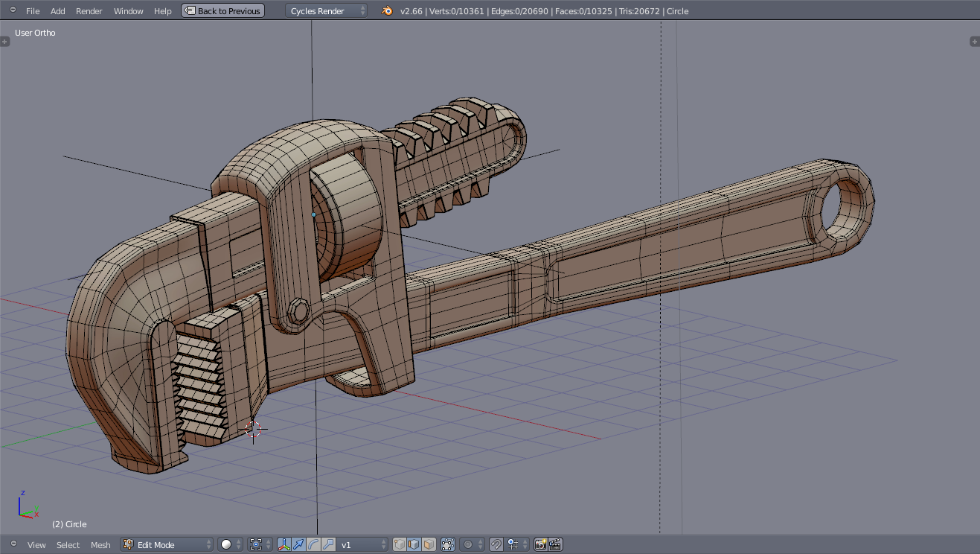980x554 pixels.
Task: Click the Tris:20672 statistic
Action: pyautogui.click(x=639, y=11)
